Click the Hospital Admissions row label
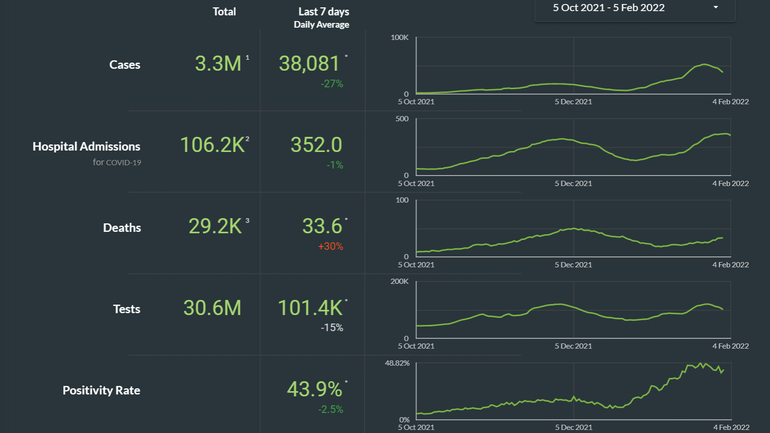770x433 pixels. point(86,146)
